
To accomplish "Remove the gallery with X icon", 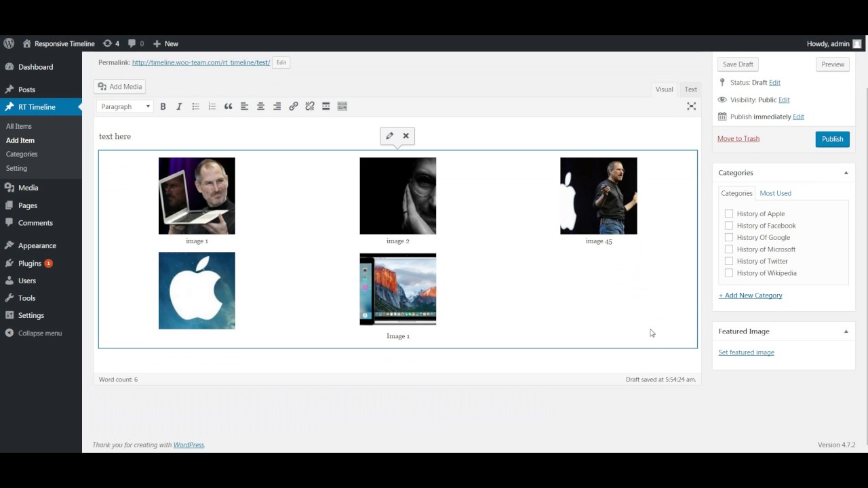I will [406, 136].
